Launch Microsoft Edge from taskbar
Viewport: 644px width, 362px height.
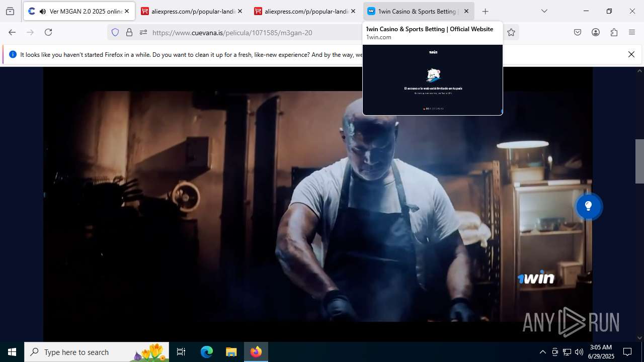click(x=207, y=352)
